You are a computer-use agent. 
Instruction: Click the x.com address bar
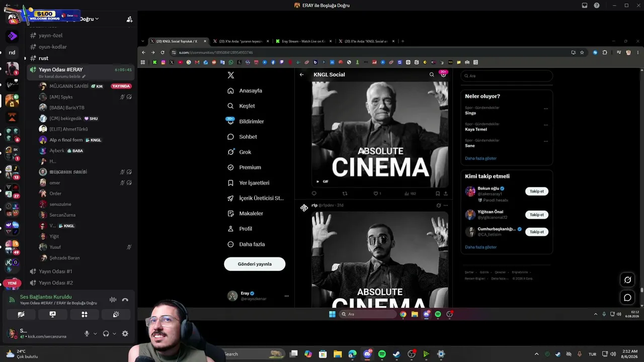[372, 52]
